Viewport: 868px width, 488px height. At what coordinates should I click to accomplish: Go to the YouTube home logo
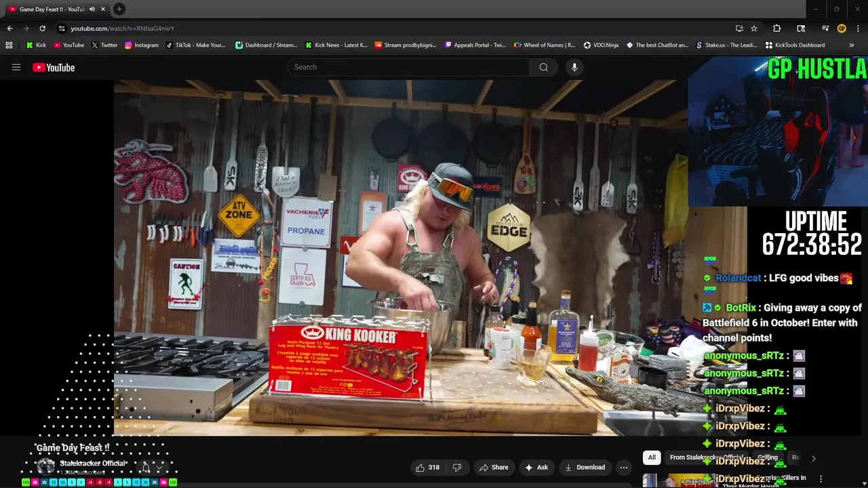pyautogui.click(x=54, y=67)
